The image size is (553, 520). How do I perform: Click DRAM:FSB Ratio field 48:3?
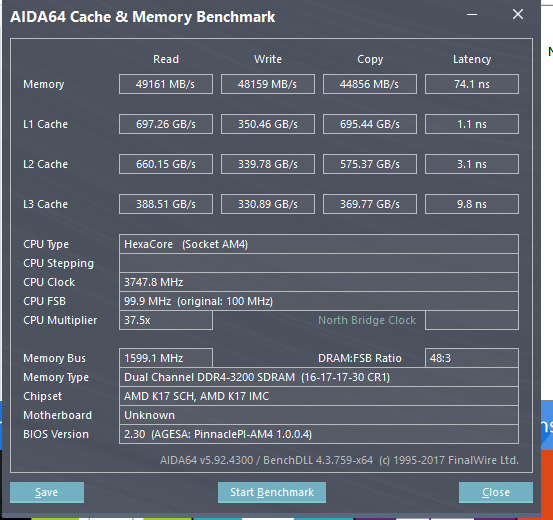coord(472,358)
